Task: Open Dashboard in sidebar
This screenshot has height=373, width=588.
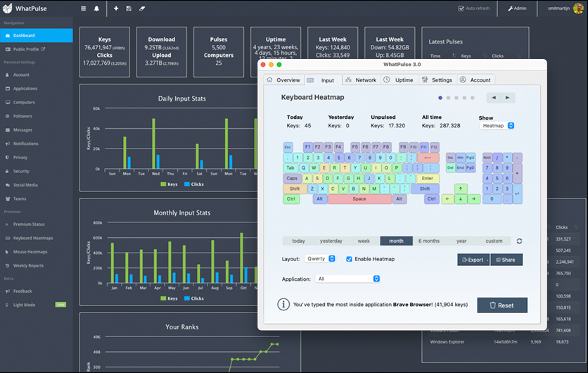Action: (x=36, y=35)
